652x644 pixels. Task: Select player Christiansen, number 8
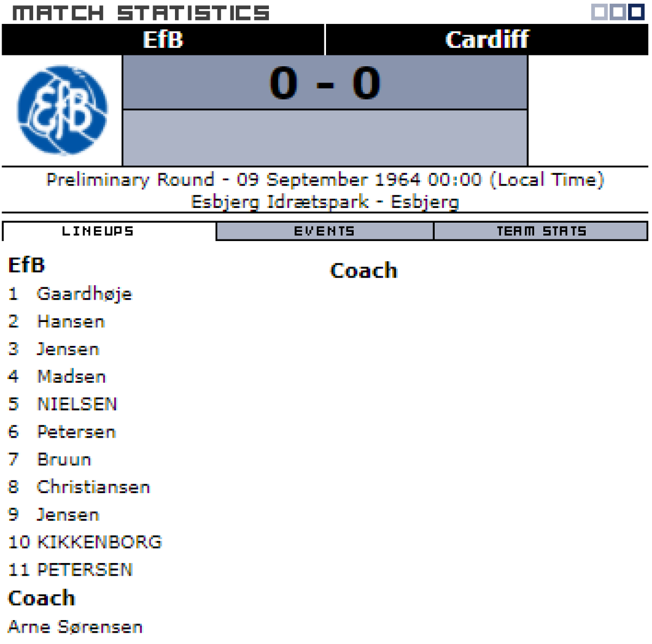(93, 487)
